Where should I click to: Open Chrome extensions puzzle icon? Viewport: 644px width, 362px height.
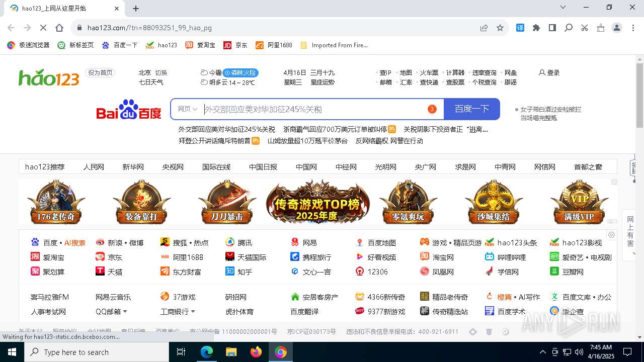pos(536,28)
